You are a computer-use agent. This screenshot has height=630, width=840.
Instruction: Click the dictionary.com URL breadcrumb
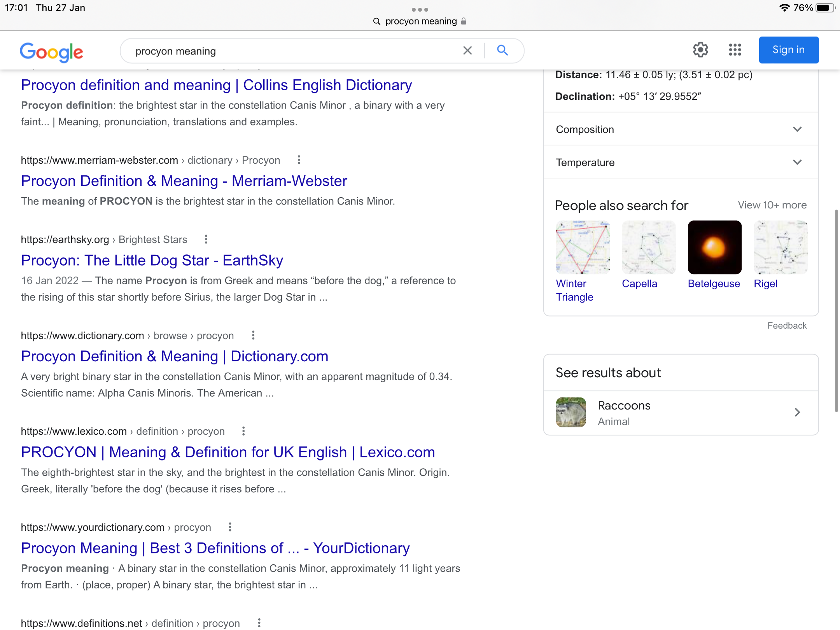(127, 336)
